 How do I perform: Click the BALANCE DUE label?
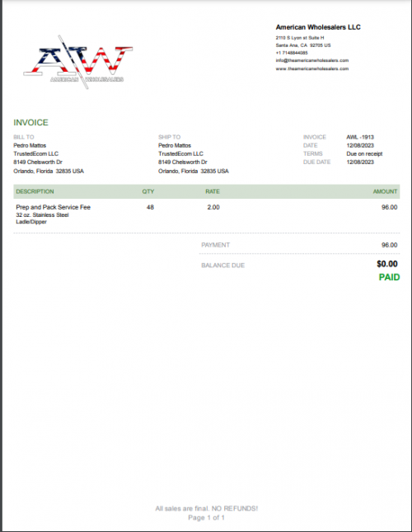click(x=223, y=266)
